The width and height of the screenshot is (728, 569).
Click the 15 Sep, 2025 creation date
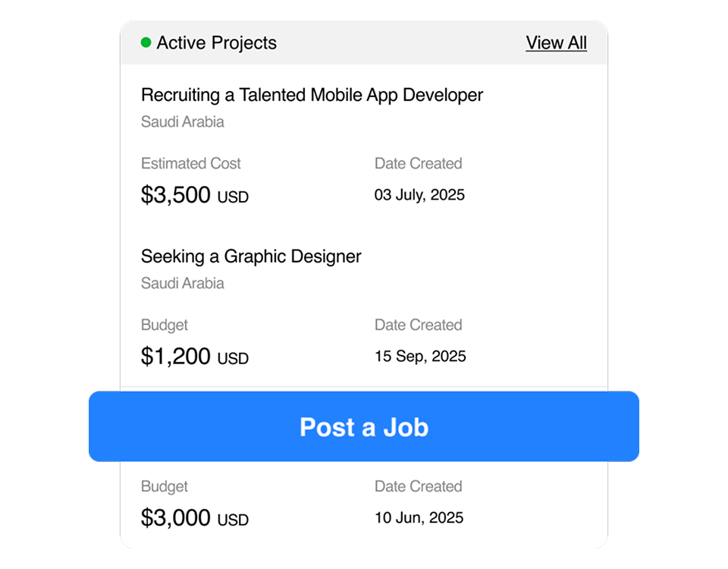tap(420, 357)
